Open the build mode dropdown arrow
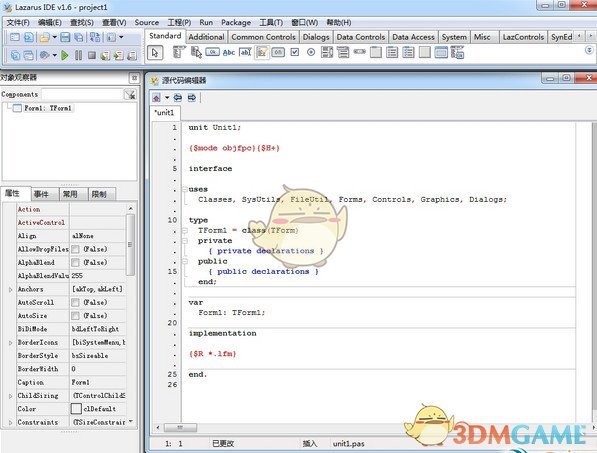 54,56
